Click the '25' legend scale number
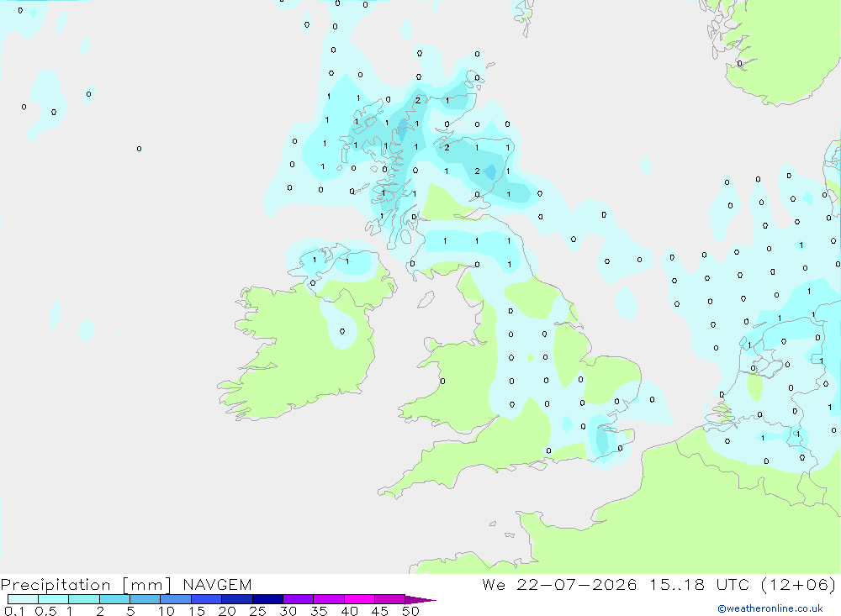This screenshot has height=616, width=841. tap(258, 611)
